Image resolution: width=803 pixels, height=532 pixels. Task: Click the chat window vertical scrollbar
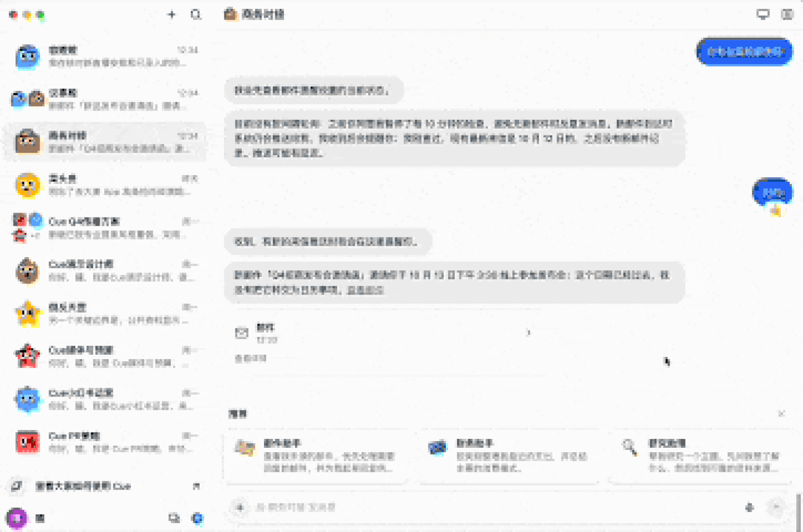click(800, 512)
